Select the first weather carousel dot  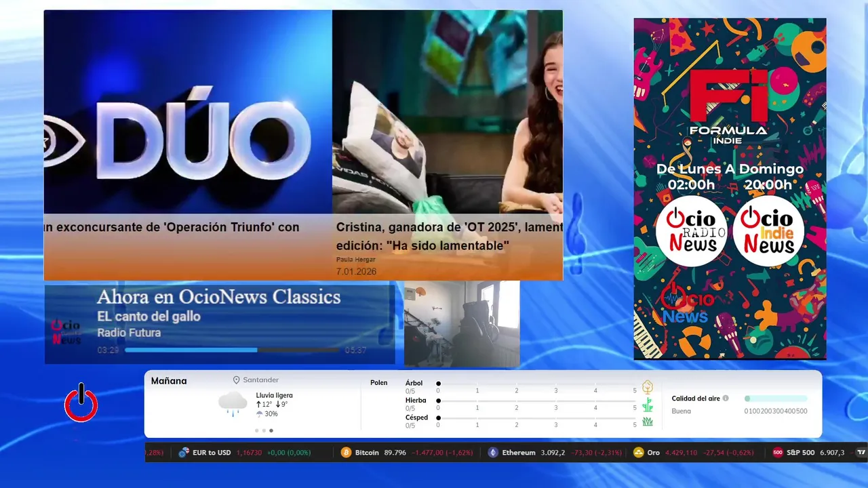(x=256, y=430)
